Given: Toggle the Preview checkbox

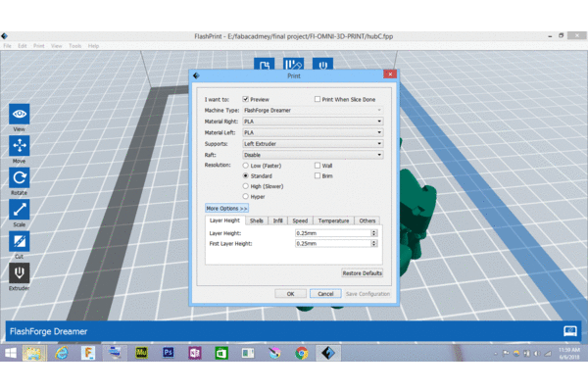Looking at the screenshot, I should [x=246, y=99].
